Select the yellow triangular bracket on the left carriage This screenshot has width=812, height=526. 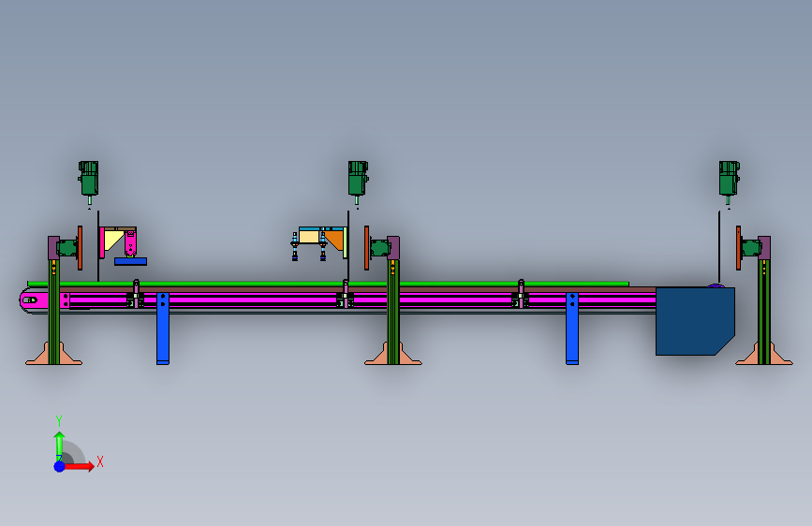point(113,240)
